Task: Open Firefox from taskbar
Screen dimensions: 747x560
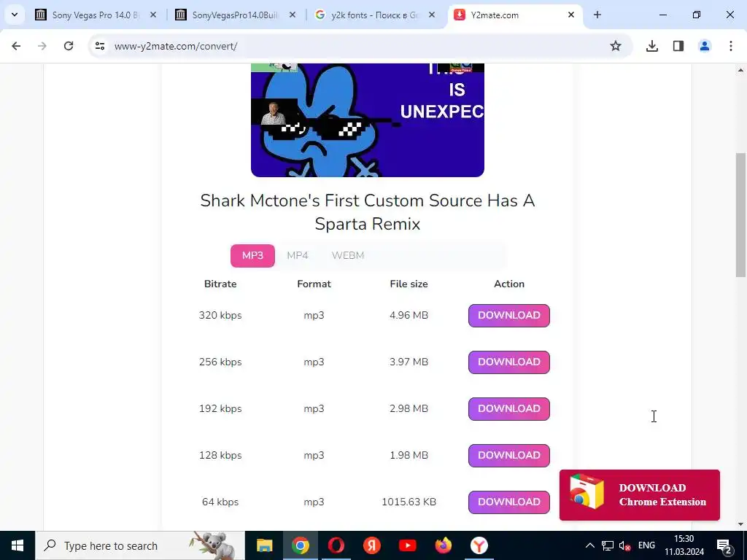Action: pos(443,545)
